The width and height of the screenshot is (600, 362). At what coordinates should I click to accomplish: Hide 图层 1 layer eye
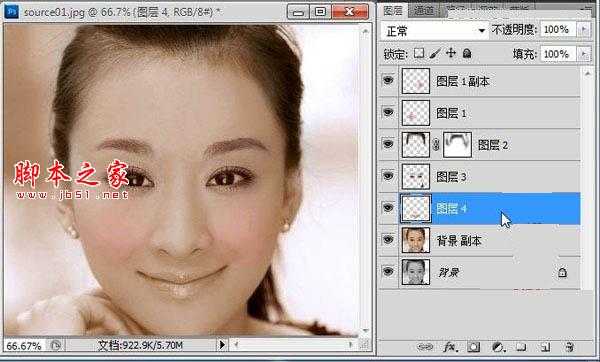(x=388, y=112)
